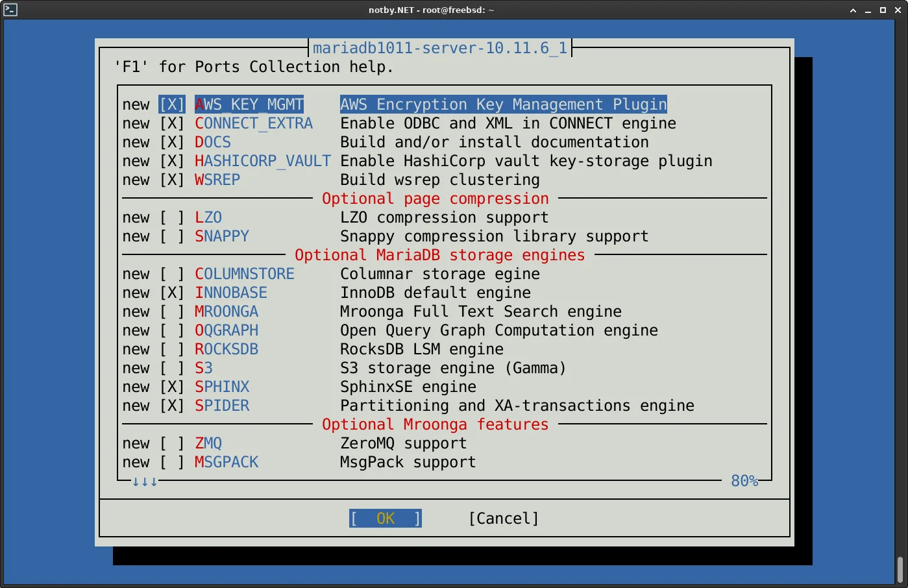Image resolution: width=908 pixels, height=588 pixels.
Task: Click 'Build and/or install documentation' text
Action: point(495,142)
